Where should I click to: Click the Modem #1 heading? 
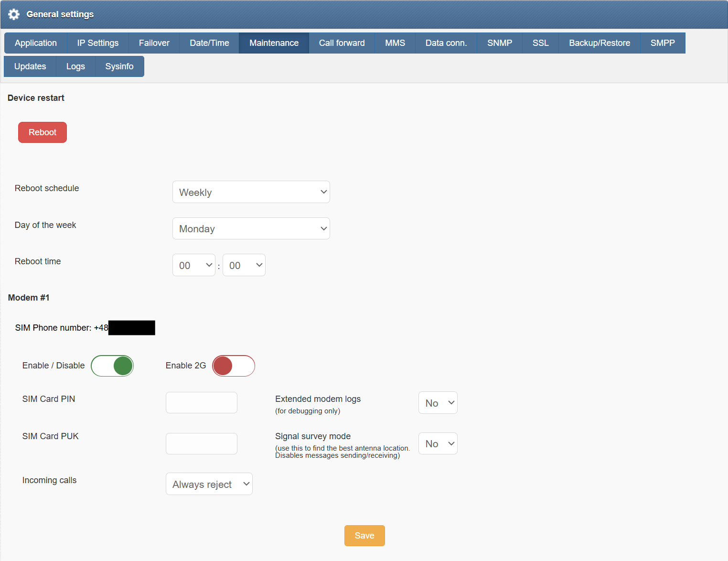tap(29, 298)
